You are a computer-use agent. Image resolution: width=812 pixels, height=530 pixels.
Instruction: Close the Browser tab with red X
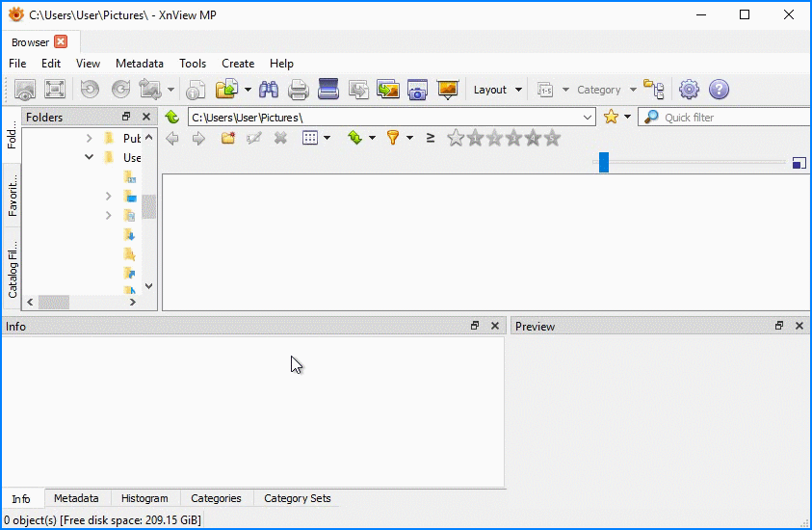61,41
